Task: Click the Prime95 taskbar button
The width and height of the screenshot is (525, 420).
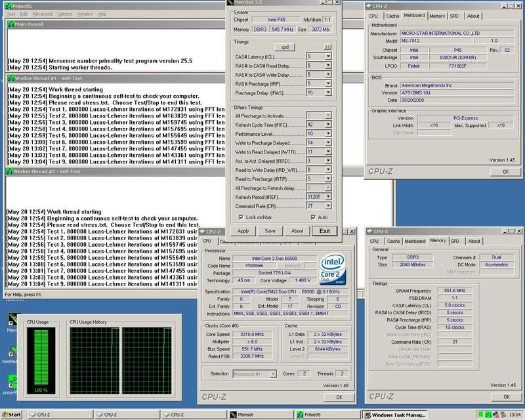Action: [316, 415]
